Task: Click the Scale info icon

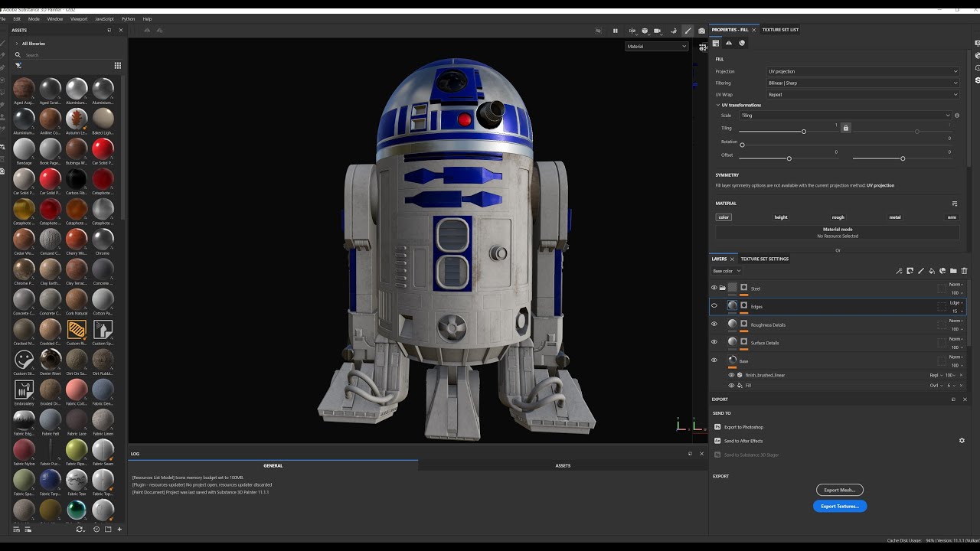Action: 956,116
